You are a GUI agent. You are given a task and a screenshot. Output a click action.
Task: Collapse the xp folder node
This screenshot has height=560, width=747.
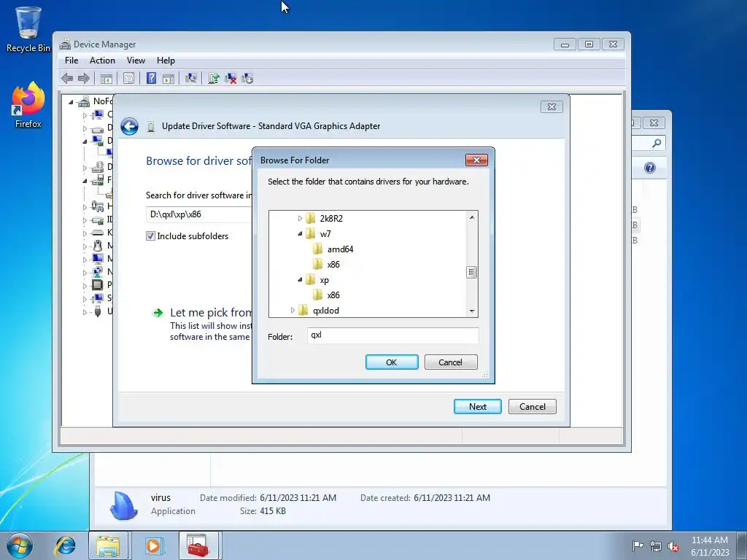300,280
